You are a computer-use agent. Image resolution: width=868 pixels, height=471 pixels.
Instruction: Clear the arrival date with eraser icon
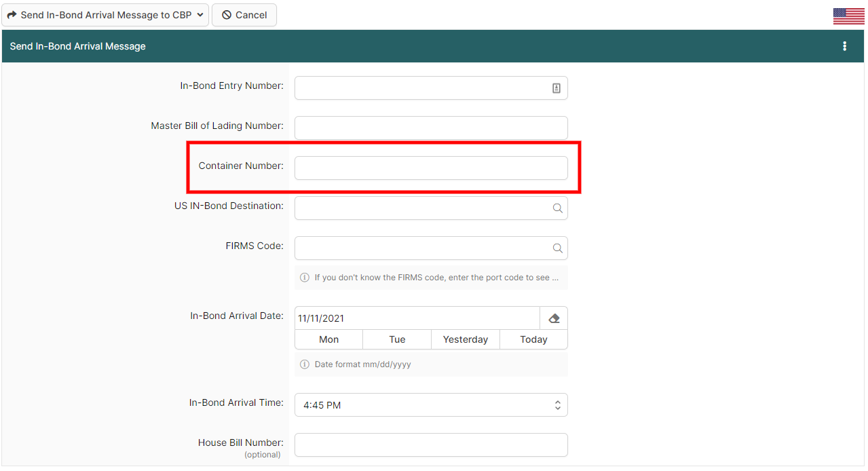[x=553, y=318]
